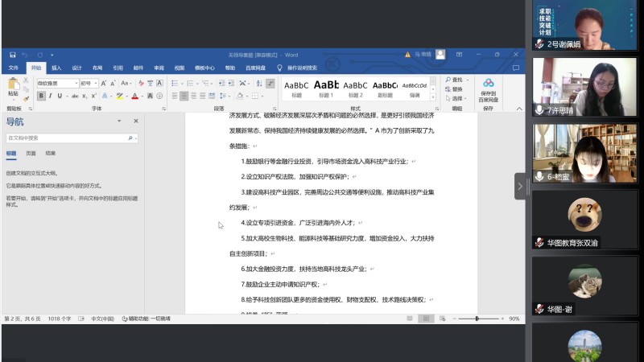
Task: Switch to the 布局 (Layout) tab
Action: pyautogui.click(x=97, y=68)
